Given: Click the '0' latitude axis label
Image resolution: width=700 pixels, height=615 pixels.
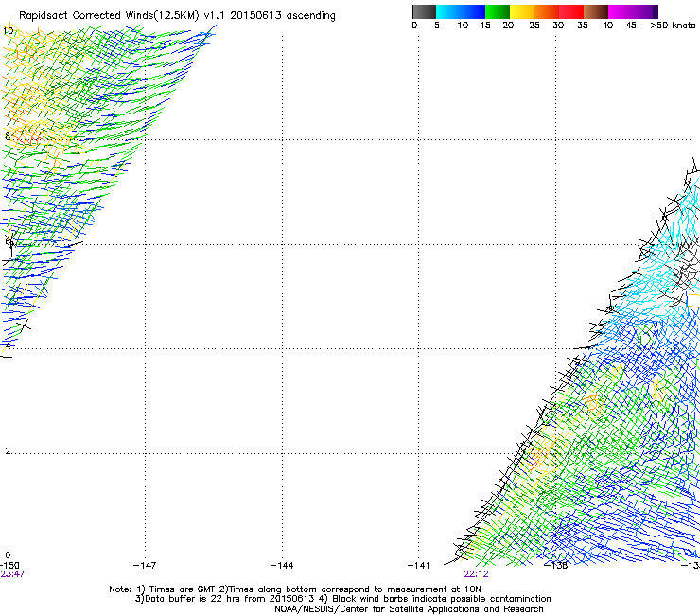Looking at the screenshot, I should pyautogui.click(x=8, y=555).
